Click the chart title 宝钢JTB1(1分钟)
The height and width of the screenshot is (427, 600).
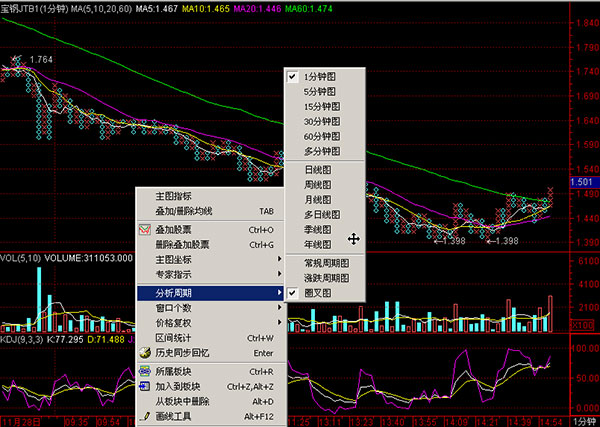[x=34, y=8]
